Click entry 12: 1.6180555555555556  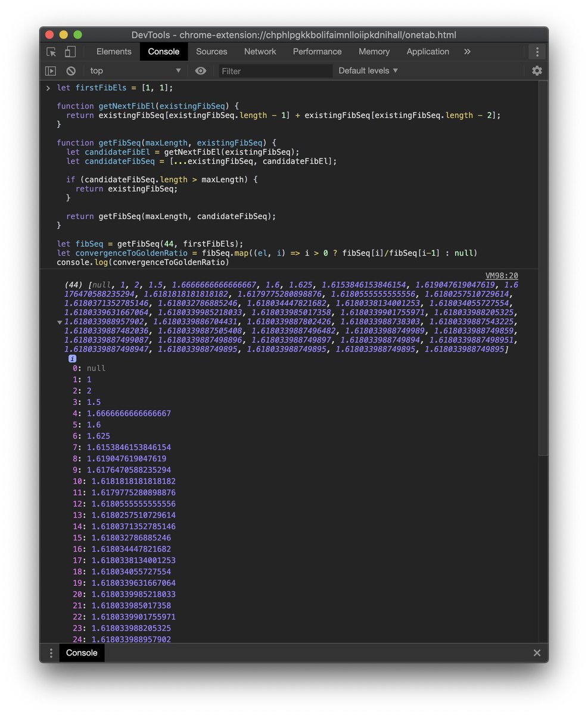point(124,504)
